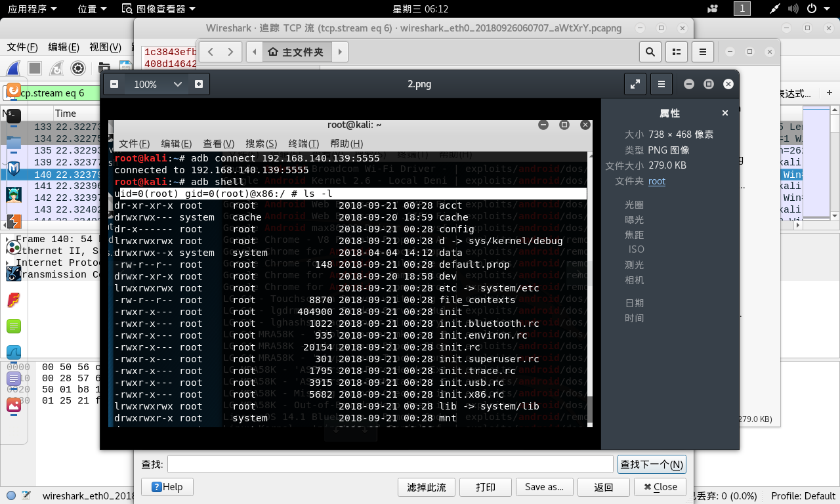Go forward in the file manager window
This screenshot has height=504, width=840.
point(230,52)
